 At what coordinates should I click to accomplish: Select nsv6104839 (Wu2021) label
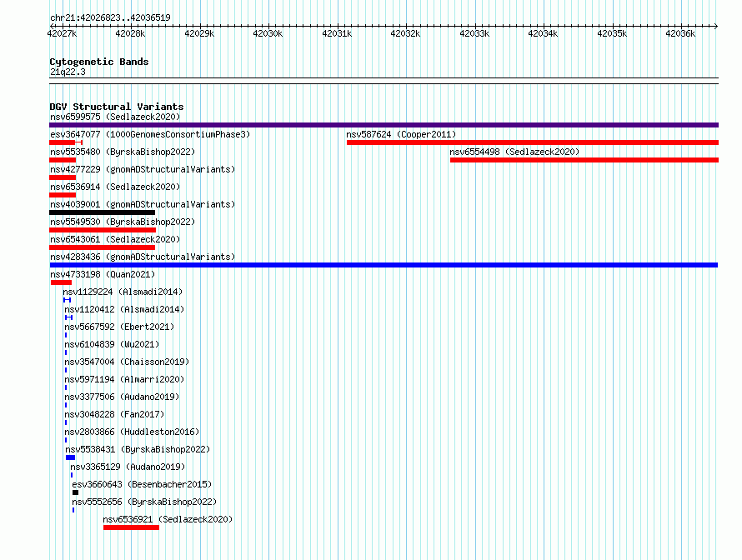tap(112, 344)
